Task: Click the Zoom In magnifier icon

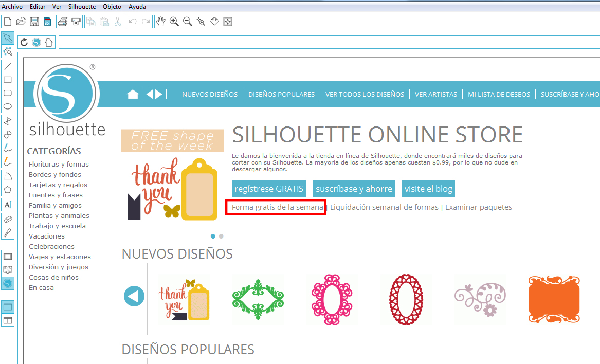Action: [174, 22]
